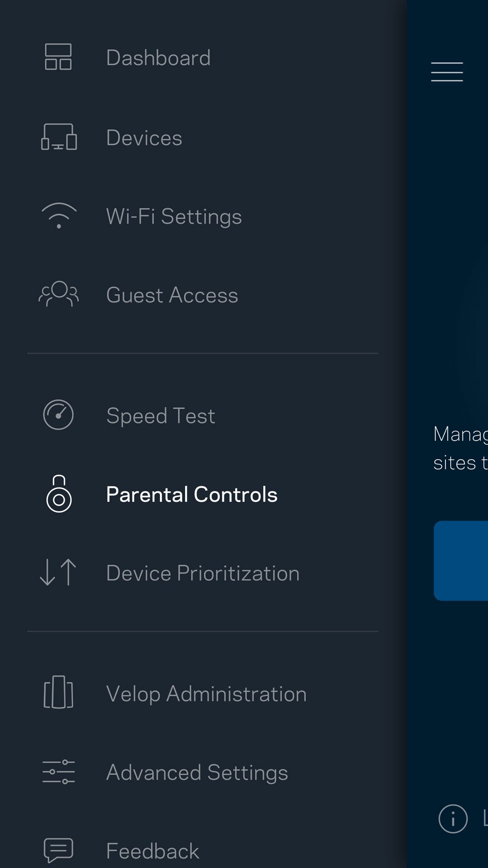Click the Dashboard grid icon
The width and height of the screenshot is (488, 868).
pyautogui.click(x=58, y=57)
